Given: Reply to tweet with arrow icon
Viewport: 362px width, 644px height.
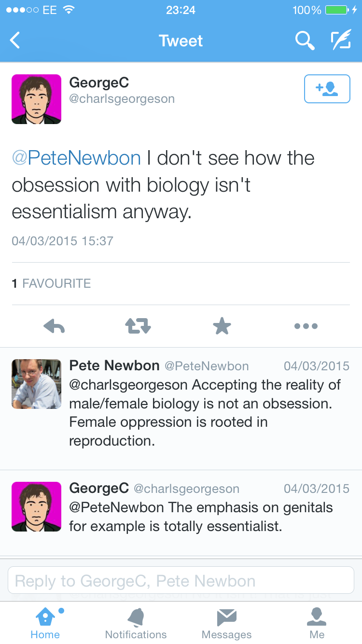Looking at the screenshot, I should click(x=54, y=326).
